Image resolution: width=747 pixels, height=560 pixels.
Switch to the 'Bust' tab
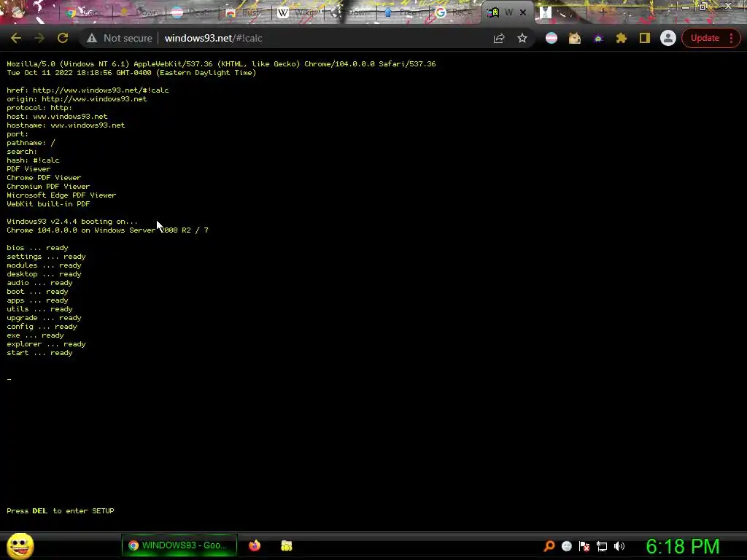244,13
